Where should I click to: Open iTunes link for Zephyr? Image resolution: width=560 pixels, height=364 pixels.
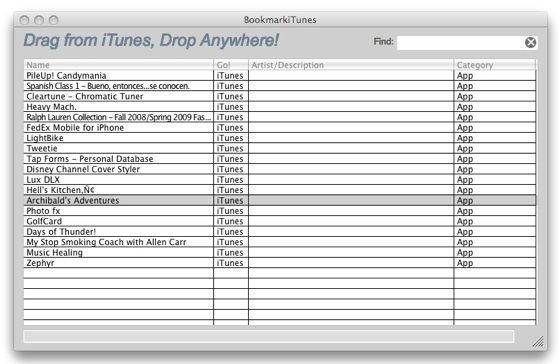[230, 263]
